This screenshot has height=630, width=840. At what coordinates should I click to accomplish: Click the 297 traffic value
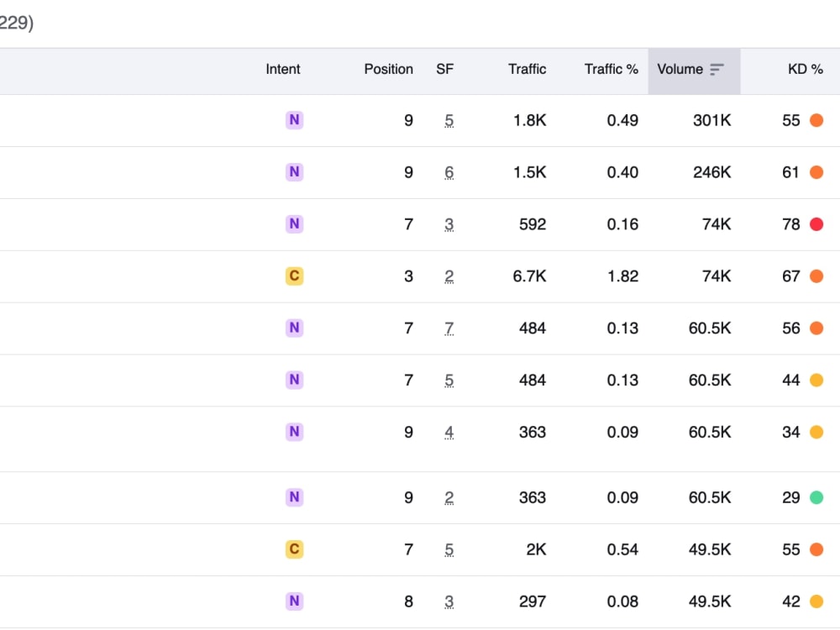533,601
